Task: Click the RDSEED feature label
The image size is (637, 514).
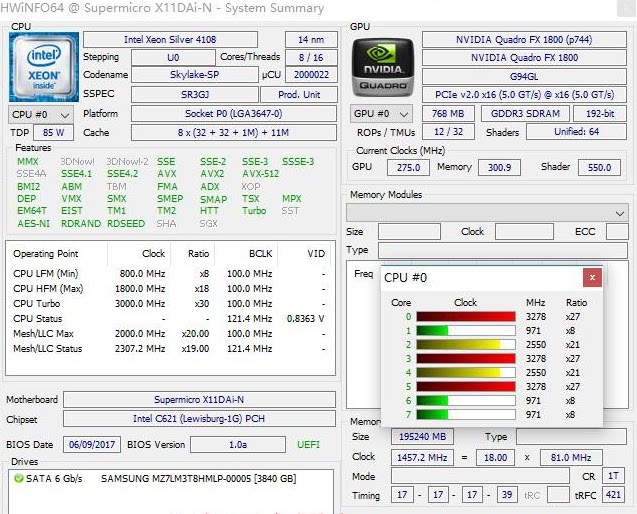Action: click(x=126, y=223)
